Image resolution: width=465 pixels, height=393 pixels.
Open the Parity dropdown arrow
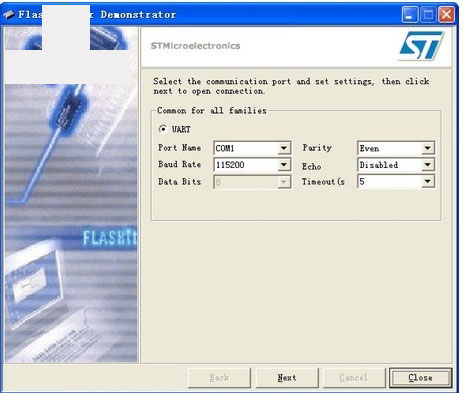427,148
